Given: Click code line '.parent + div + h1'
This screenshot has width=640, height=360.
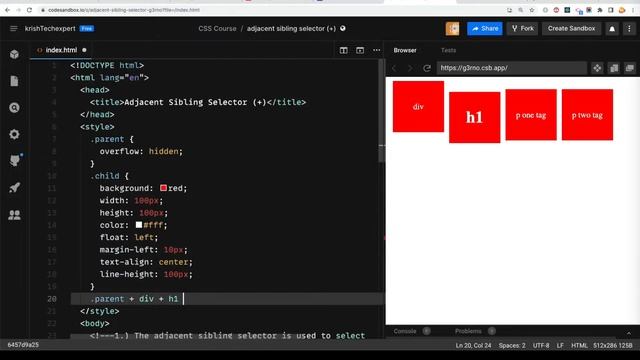Looking at the screenshot, I should [x=134, y=299].
